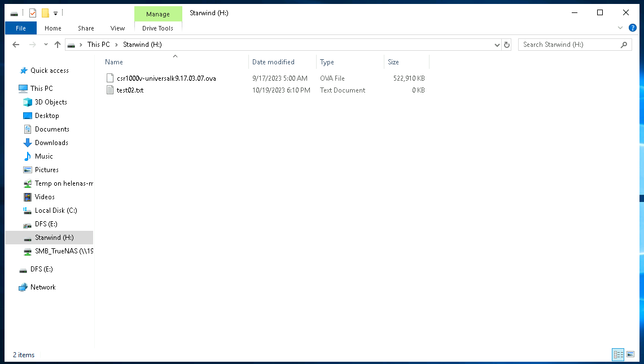Expand the ribbon with chevron

[620, 28]
